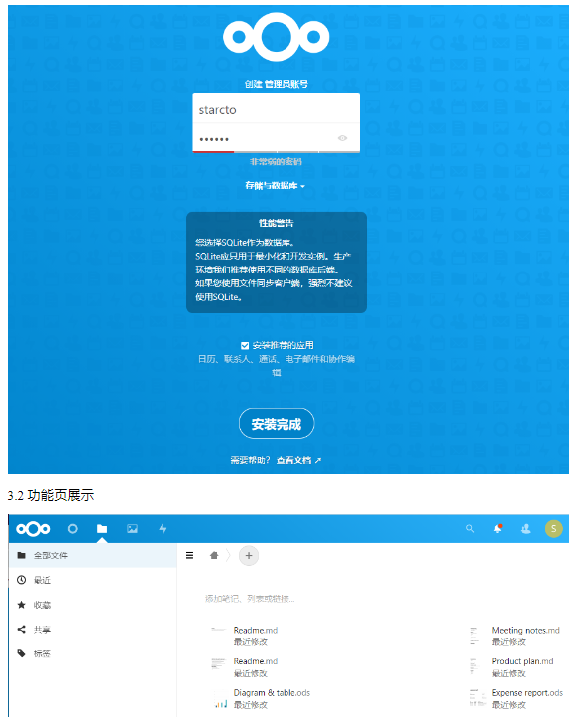Open the Photos app icon

[x=132, y=529]
